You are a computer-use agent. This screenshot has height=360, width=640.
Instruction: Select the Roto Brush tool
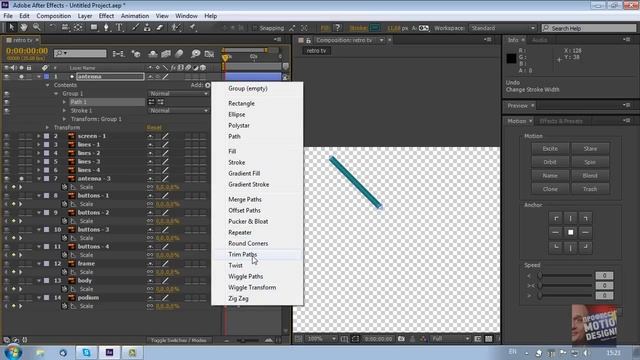coord(176,27)
